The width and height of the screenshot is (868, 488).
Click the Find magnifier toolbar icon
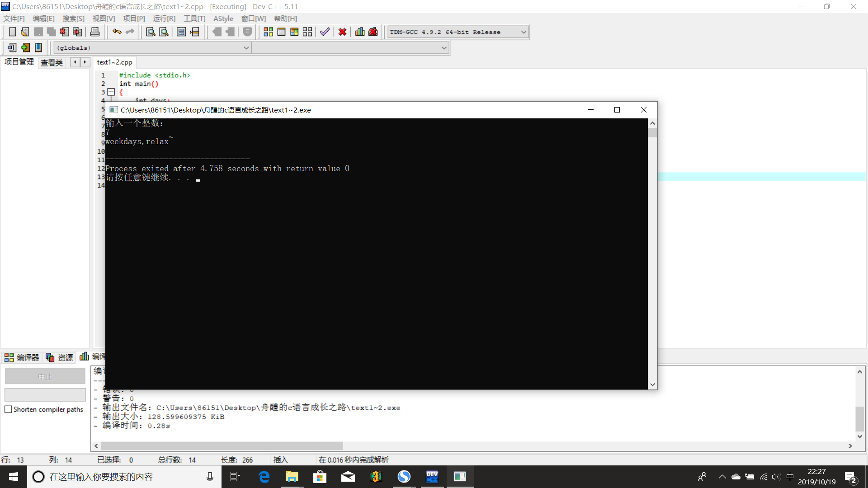(151, 32)
